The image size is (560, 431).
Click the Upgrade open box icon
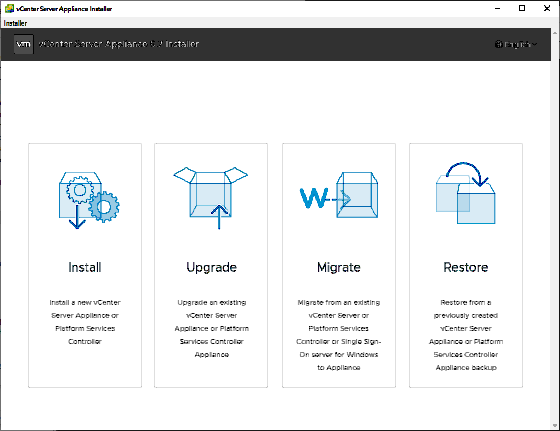[211, 197]
